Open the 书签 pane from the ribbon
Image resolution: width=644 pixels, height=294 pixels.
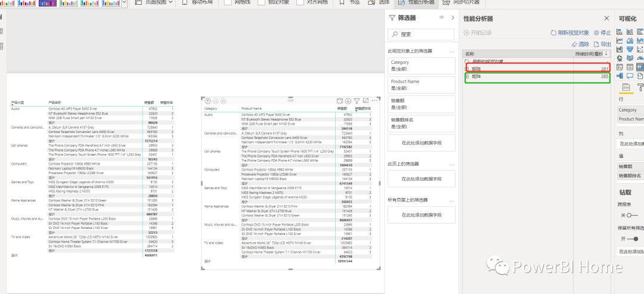(349, 2)
